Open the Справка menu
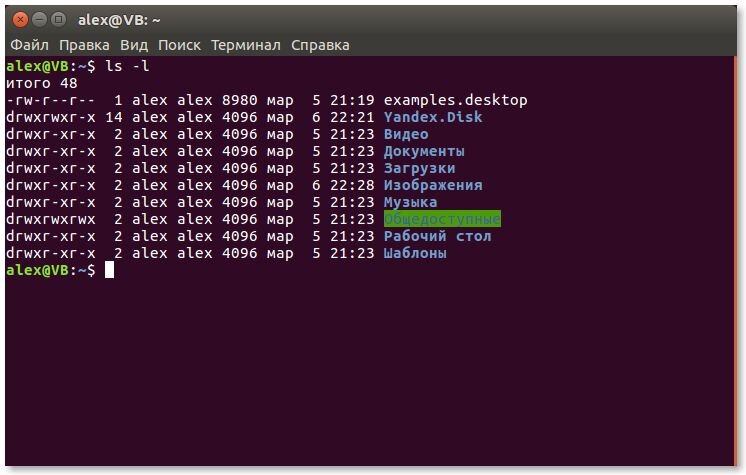The width and height of the screenshot is (746, 475). pyautogui.click(x=320, y=45)
